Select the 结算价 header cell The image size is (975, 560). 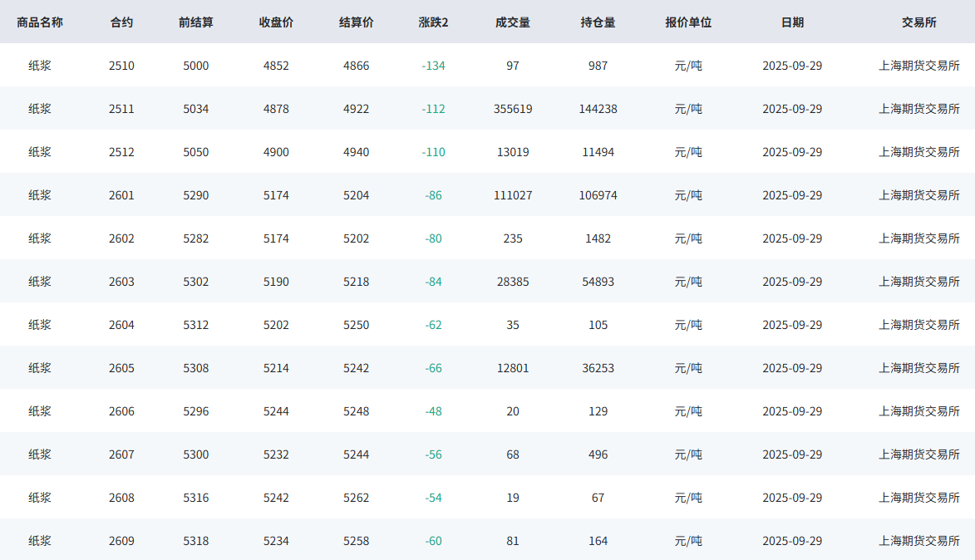pyautogui.click(x=357, y=22)
